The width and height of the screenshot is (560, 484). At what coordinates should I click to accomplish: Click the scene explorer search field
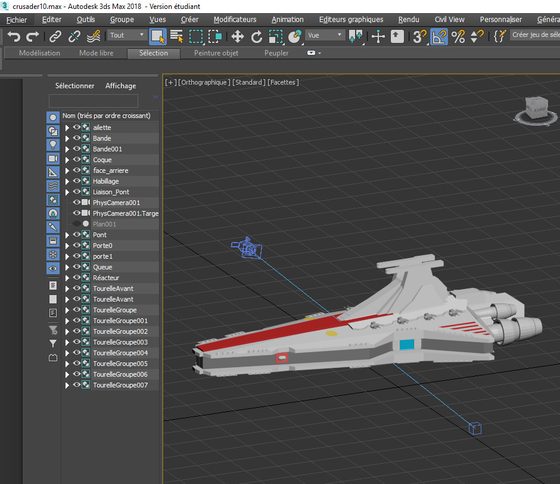point(93,101)
